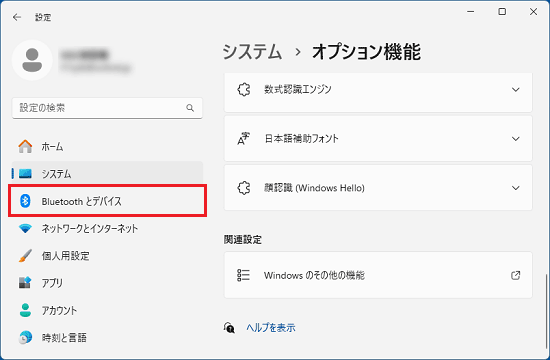Click the Wi-Fi network icon
The height and width of the screenshot is (360, 550).
[25, 228]
